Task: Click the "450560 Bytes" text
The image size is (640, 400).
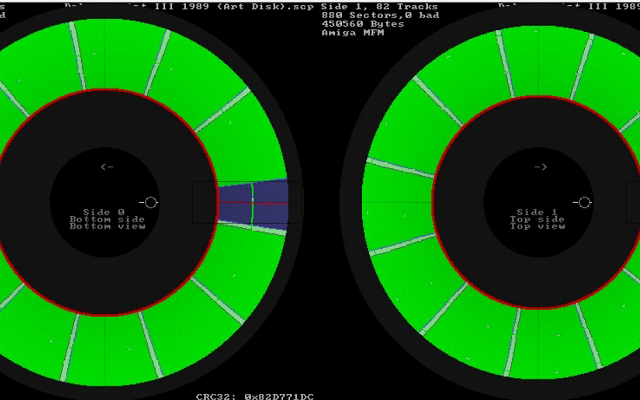Action: pos(363,24)
